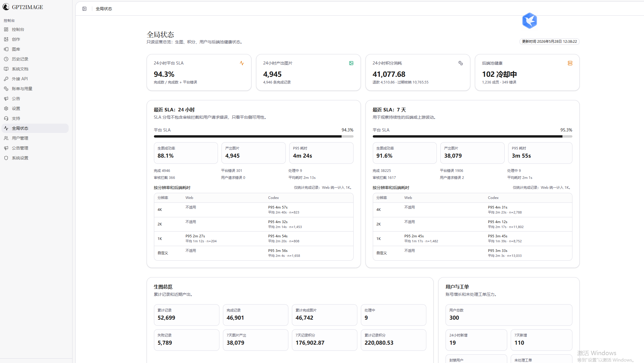Click the 后端池健康 server icon
The image size is (644, 363).
[570, 63]
